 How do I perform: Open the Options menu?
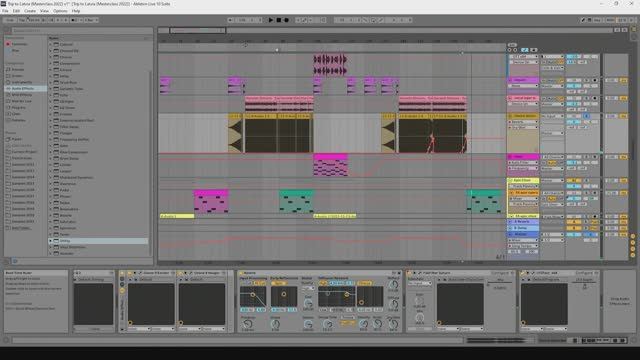(60, 11)
